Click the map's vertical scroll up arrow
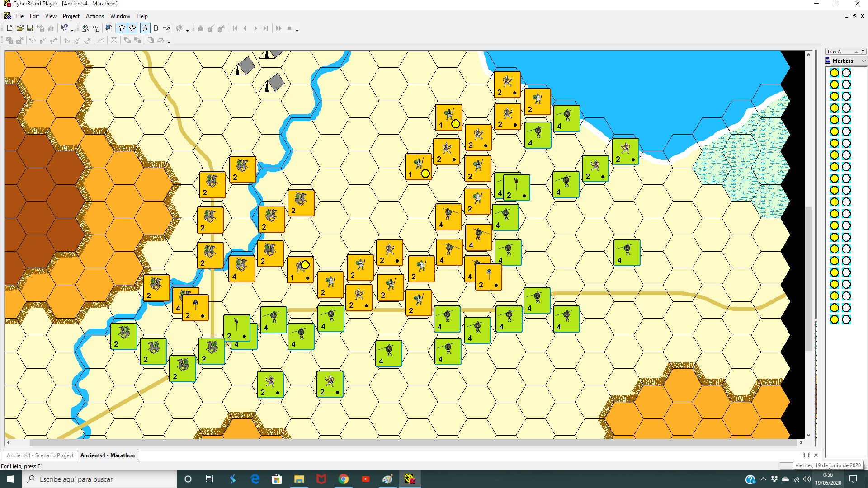This screenshot has height=488, width=868. click(x=809, y=54)
